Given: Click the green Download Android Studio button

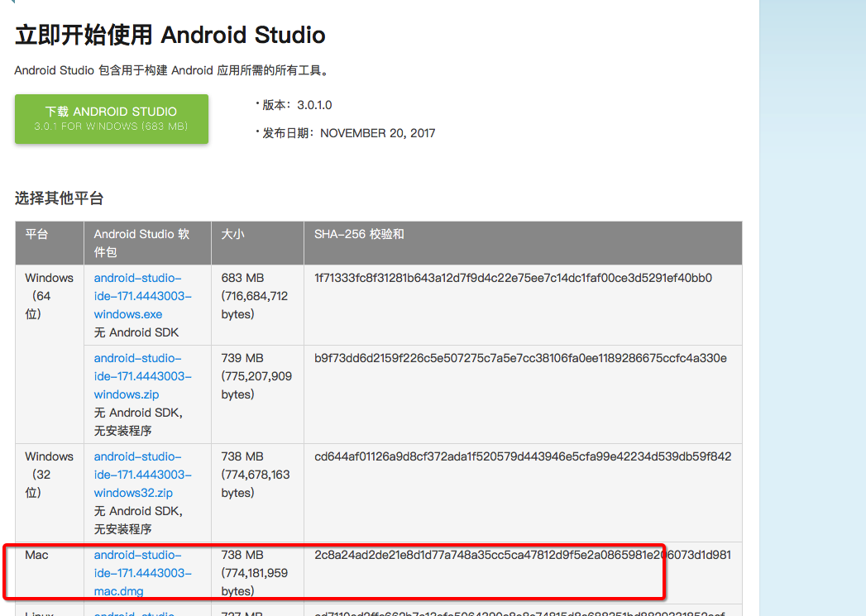Looking at the screenshot, I should click(112, 119).
